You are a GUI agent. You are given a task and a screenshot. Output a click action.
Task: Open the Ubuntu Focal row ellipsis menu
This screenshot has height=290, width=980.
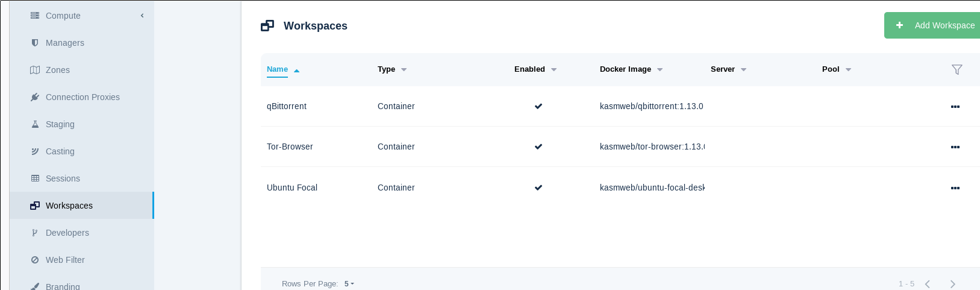(x=955, y=188)
